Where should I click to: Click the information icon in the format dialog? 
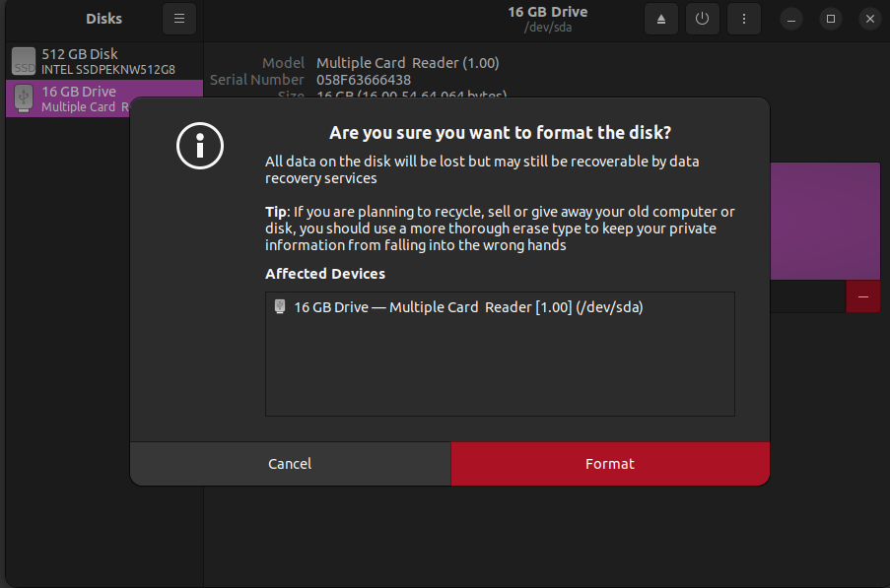click(x=200, y=146)
